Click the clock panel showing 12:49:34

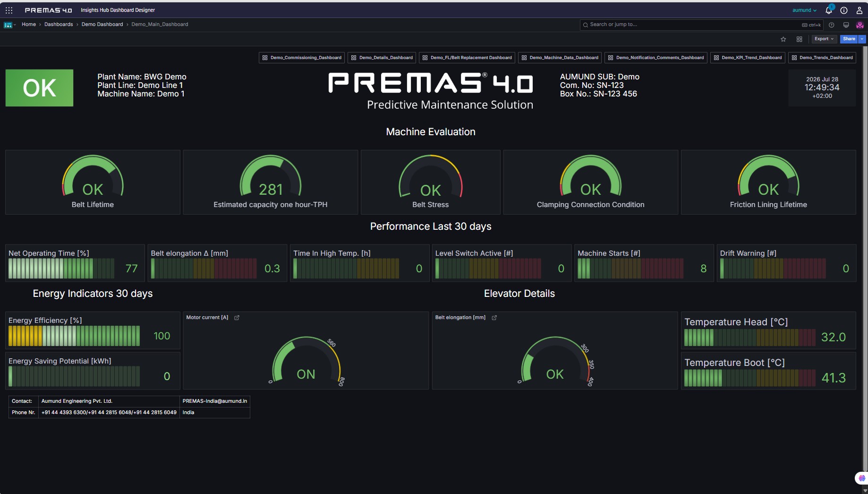coord(822,87)
